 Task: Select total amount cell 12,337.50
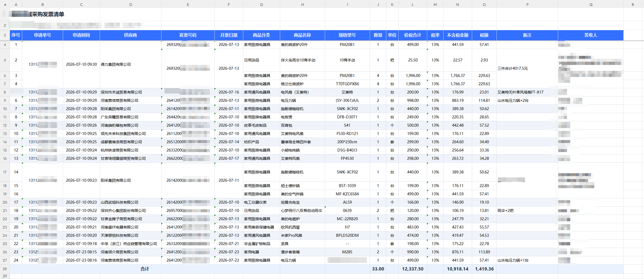[x=412, y=269]
